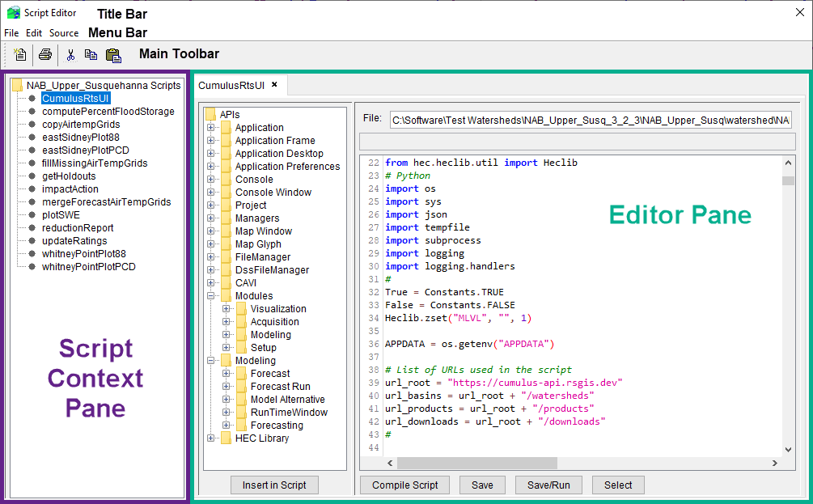
Task: Click into the File path field
Action: coord(590,121)
